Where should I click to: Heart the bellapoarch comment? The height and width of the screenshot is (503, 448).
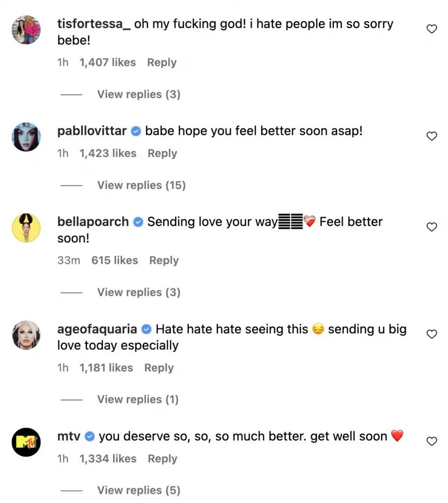[x=432, y=226]
